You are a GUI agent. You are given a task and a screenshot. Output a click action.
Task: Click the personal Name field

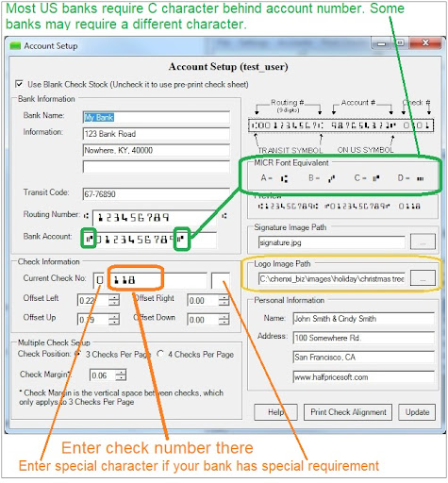coord(364,319)
